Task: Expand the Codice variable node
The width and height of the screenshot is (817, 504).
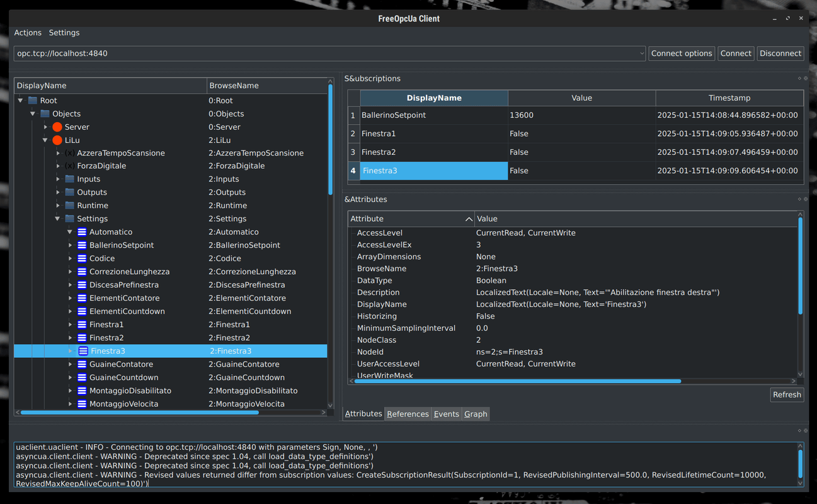Action: point(70,259)
